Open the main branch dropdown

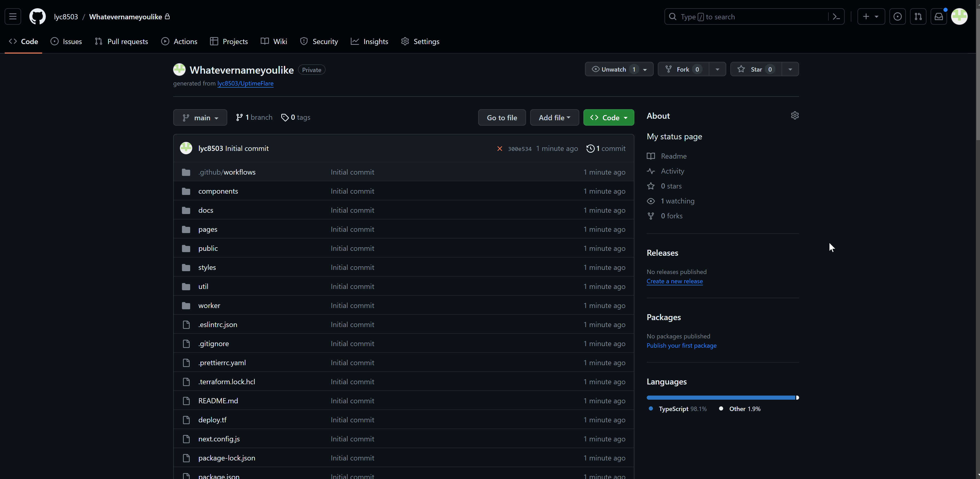(x=200, y=118)
